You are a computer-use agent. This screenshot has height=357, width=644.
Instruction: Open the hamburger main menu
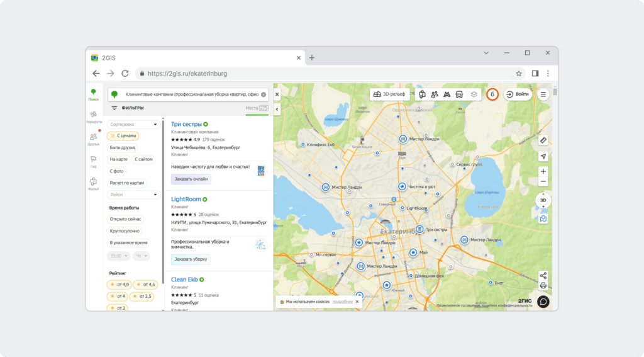[543, 94]
